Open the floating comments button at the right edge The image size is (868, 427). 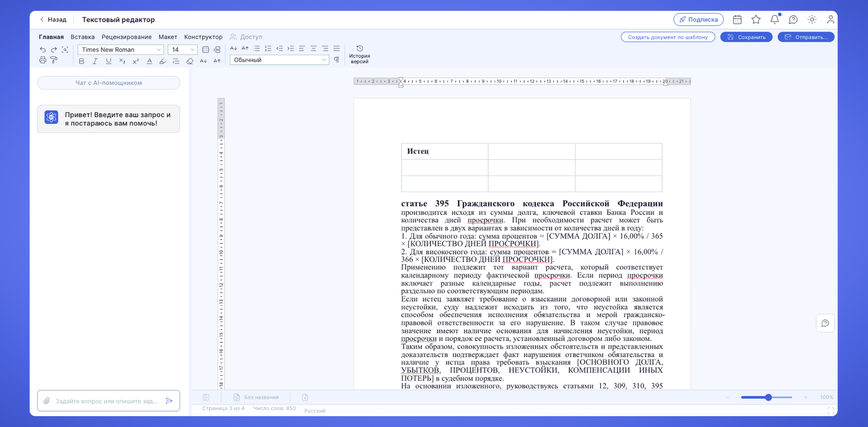pos(825,323)
